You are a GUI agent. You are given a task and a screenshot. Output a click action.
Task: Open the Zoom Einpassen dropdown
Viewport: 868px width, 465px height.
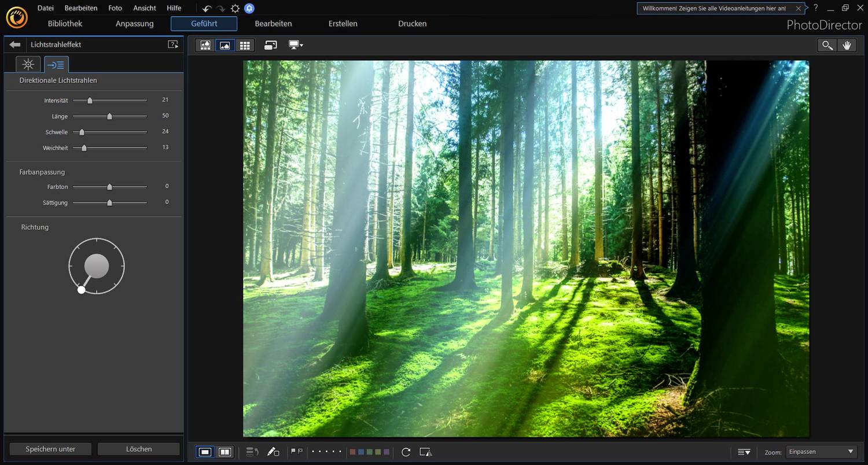click(821, 452)
